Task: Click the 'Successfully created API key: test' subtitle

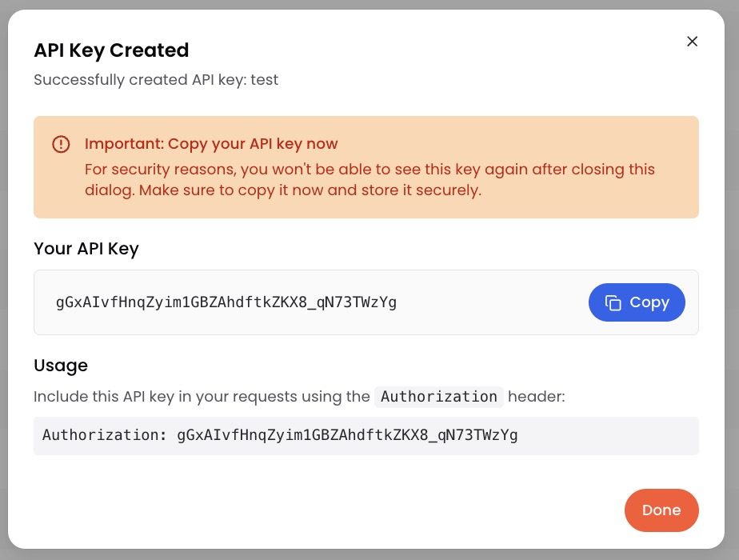Action: 156,80
